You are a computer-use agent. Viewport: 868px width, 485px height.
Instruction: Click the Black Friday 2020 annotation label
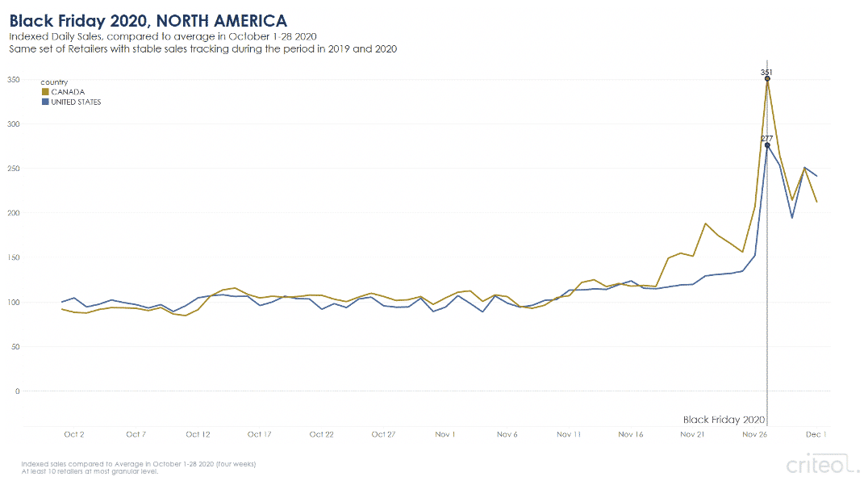click(724, 420)
